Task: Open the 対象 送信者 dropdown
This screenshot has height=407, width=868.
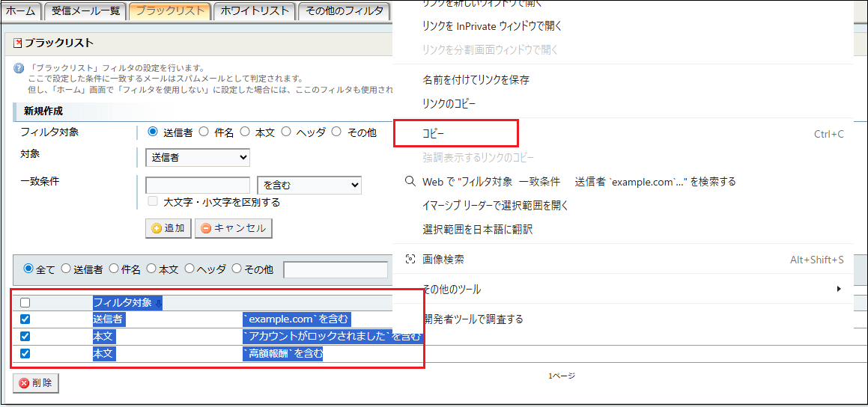Action: pyautogui.click(x=198, y=157)
